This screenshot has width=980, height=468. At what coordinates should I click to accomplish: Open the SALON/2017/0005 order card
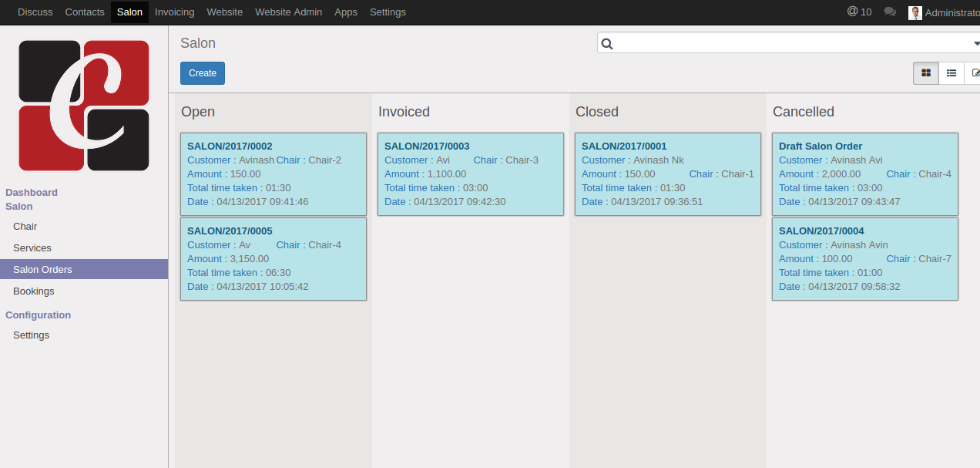pyautogui.click(x=274, y=259)
